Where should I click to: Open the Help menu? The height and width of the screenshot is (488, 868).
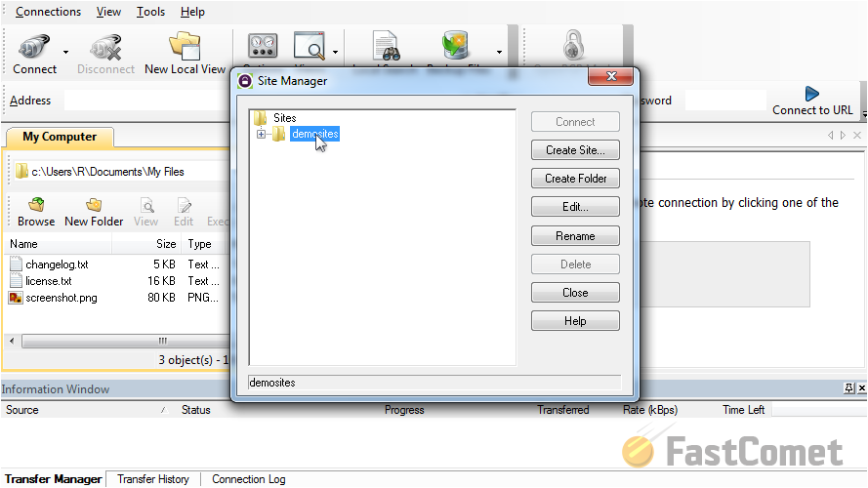(x=192, y=12)
